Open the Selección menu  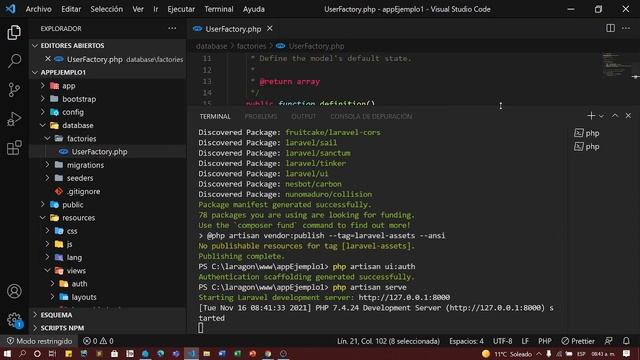pos(107,9)
